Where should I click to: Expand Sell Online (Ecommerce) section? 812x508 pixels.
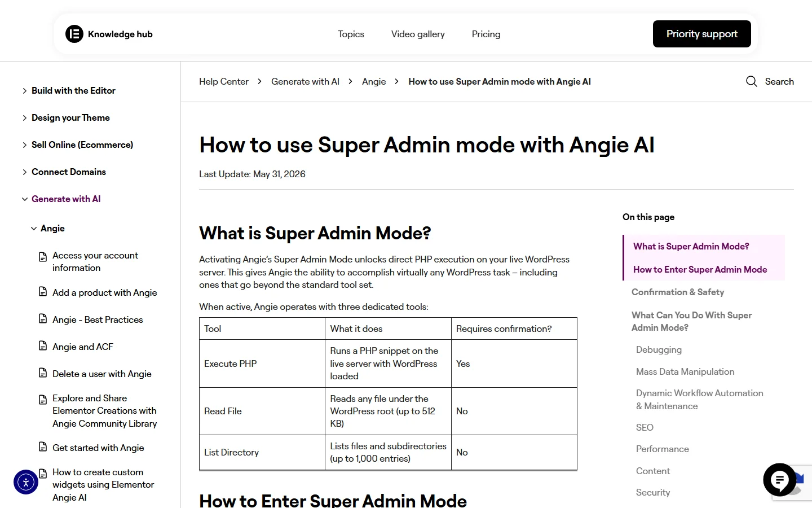click(24, 144)
